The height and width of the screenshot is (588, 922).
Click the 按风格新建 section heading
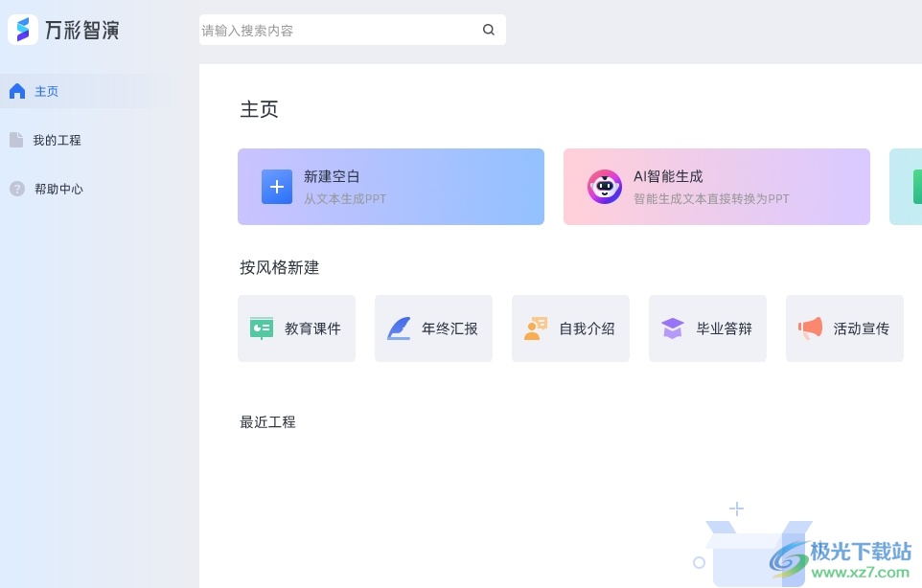click(279, 268)
